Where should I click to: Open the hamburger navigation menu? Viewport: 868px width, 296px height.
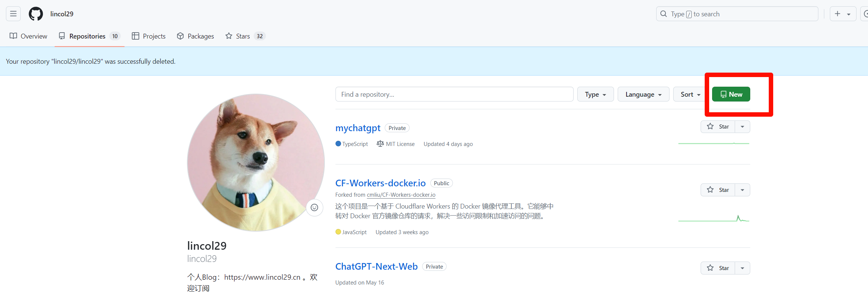point(13,14)
